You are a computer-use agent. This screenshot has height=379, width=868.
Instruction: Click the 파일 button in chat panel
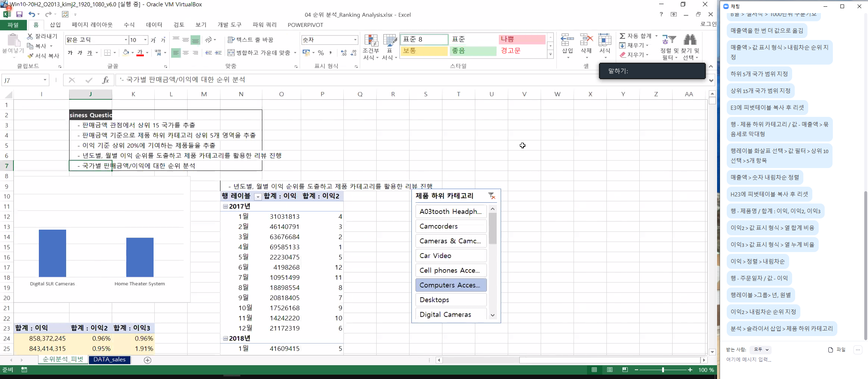click(x=837, y=350)
